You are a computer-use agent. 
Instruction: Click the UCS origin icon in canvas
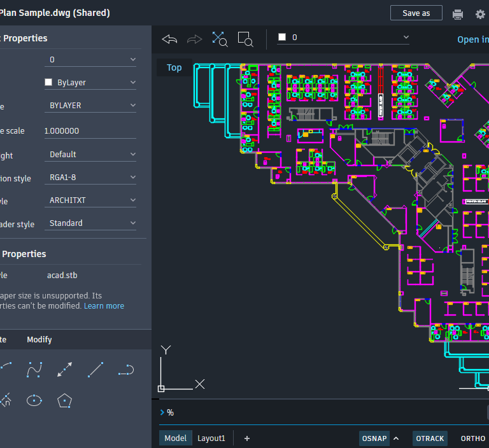[x=161, y=388]
